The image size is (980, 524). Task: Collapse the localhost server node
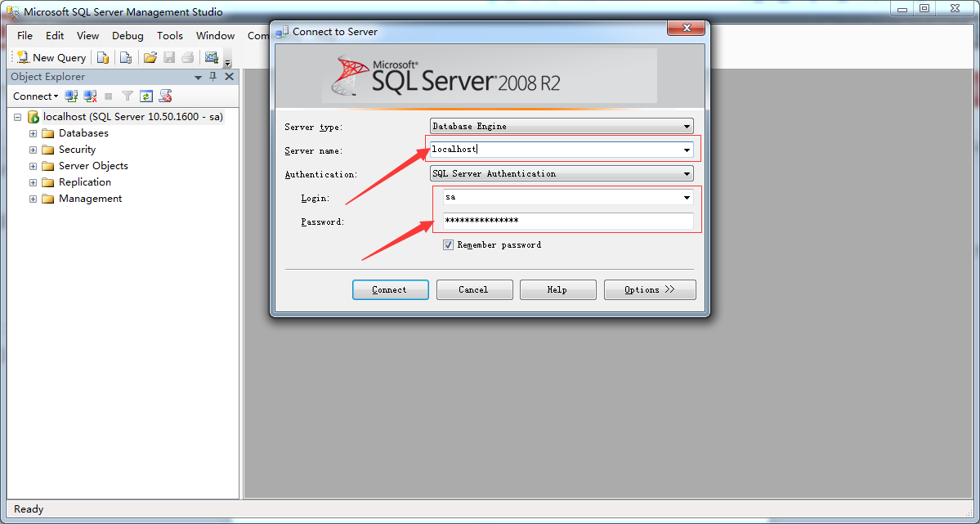tap(17, 117)
